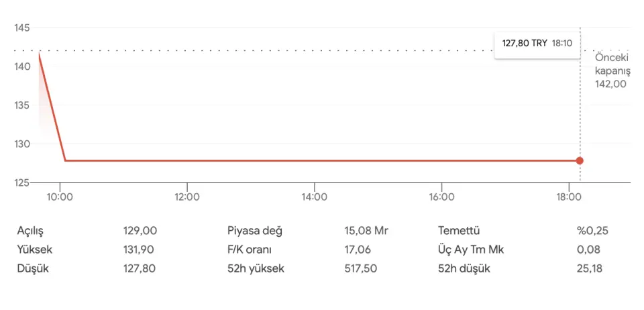Click the F/K oranı label
This screenshot has height=310, width=644.
252,250
